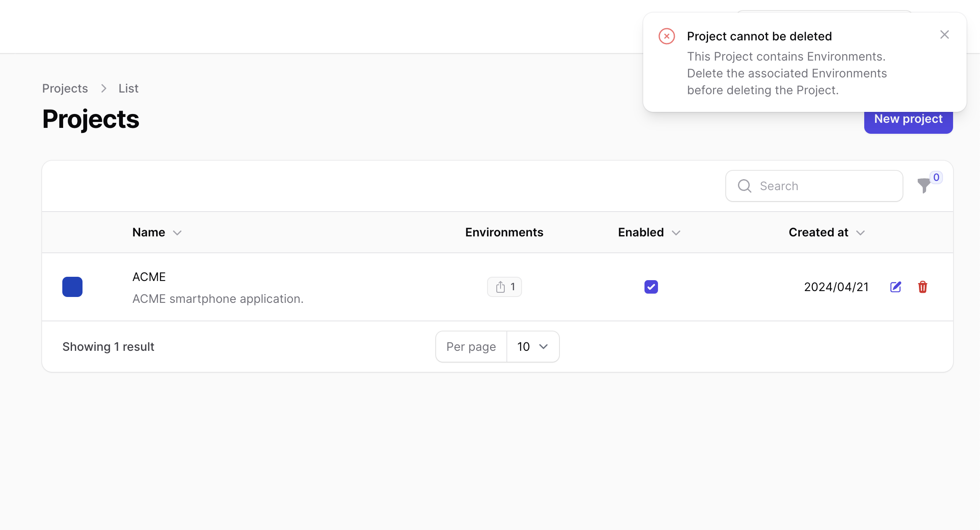Click the error circle icon in the notification
980x530 pixels.
(667, 36)
